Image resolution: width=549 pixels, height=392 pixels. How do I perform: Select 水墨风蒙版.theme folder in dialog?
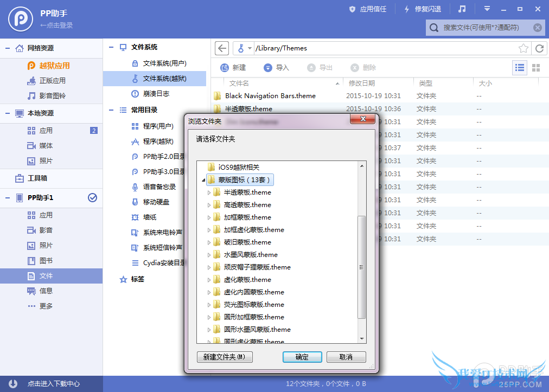(245, 255)
